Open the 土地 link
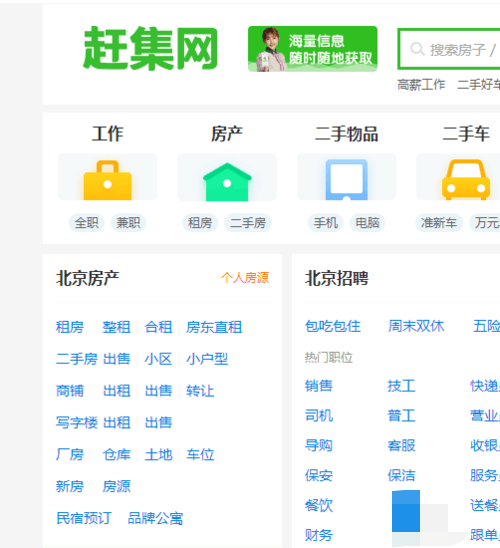The image size is (500, 548). coord(158,454)
